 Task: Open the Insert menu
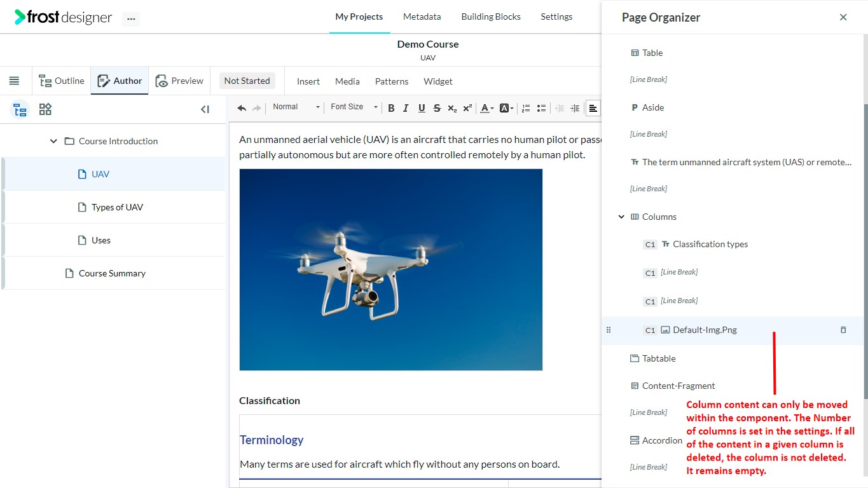pyautogui.click(x=308, y=81)
